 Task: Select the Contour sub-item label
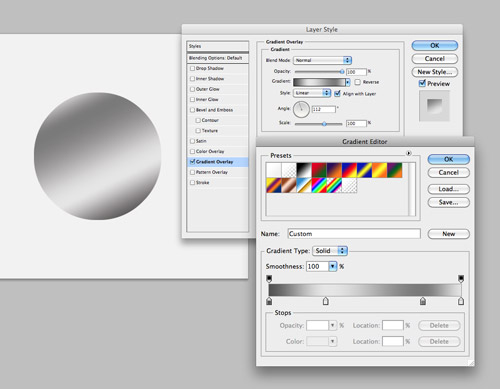click(x=210, y=120)
